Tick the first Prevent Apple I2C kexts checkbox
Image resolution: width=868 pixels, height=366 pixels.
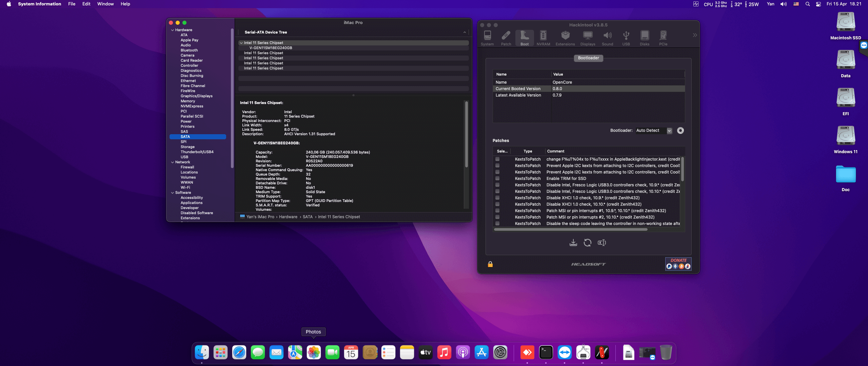pos(497,165)
